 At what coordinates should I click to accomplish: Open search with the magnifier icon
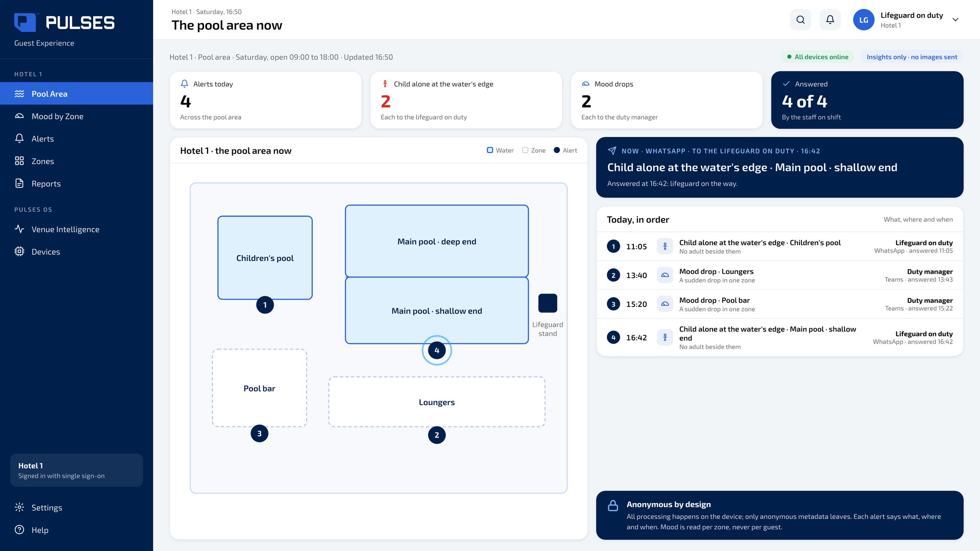pyautogui.click(x=800, y=20)
